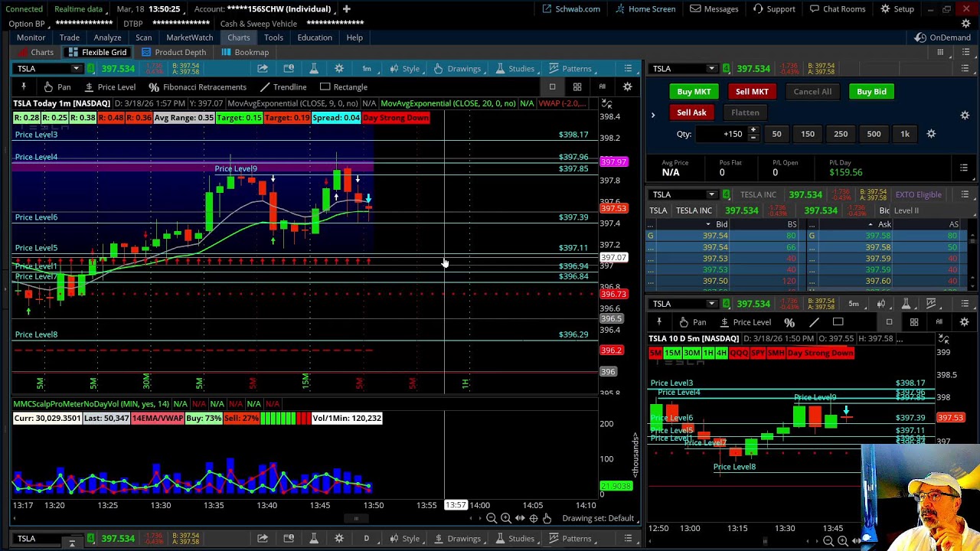
Task: Open the OnDemand clock feature
Action: click(x=943, y=37)
